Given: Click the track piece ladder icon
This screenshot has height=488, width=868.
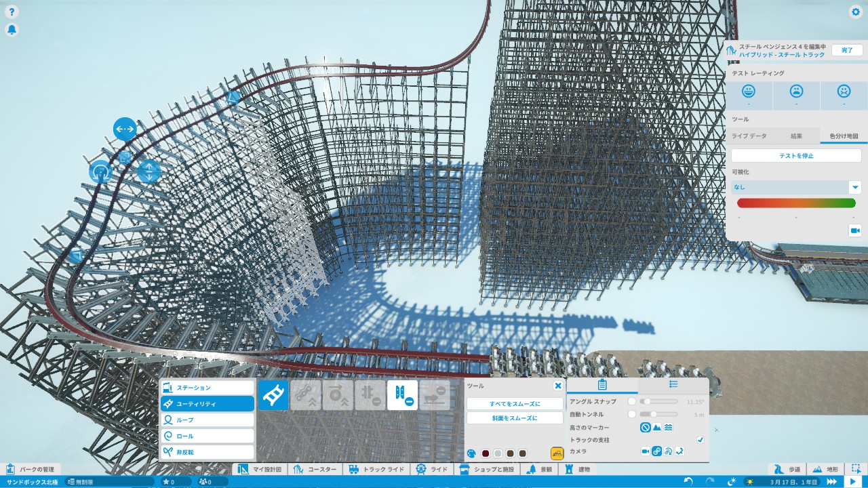Looking at the screenshot, I should pyautogui.click(x=273, y=395).
